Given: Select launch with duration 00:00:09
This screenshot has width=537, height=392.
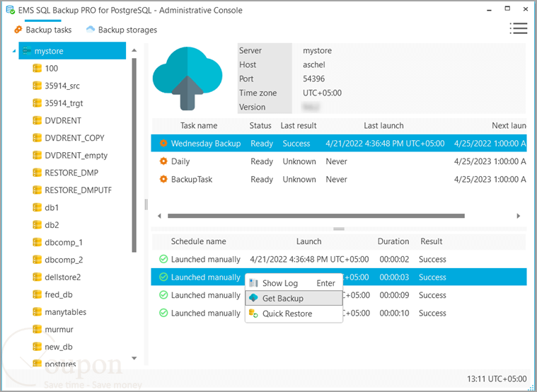Looking at the screenshot, I should point(339,295).
